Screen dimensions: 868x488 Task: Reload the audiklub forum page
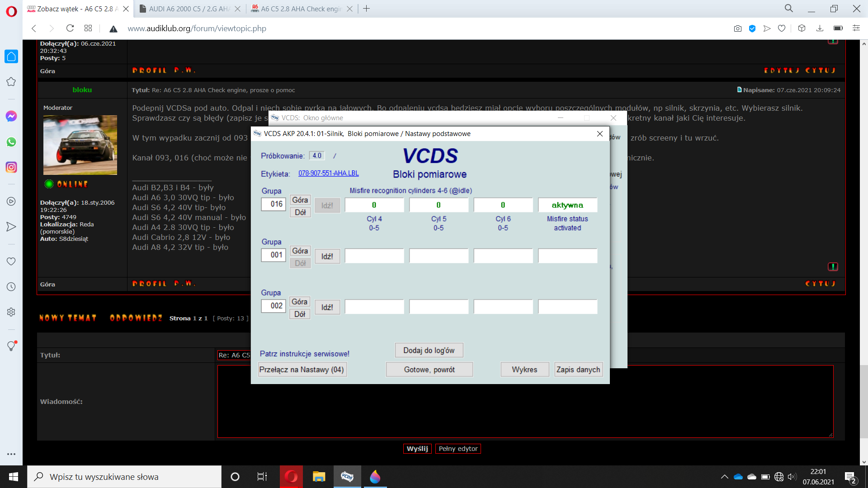pos(70,28)
